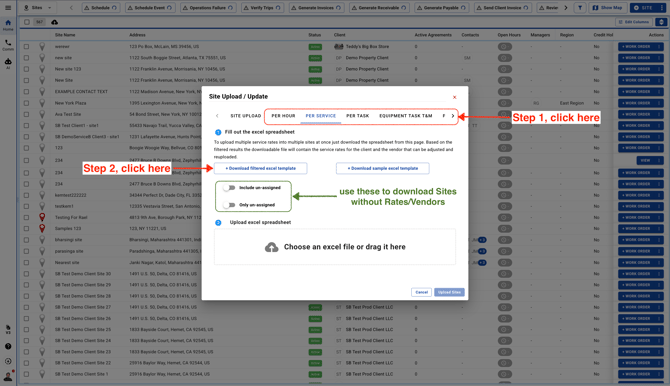Image resolution: width=670 pixels, height=386 pixels.
Task: Open Generate Receivable toolbar tab
Action: (379, 8)
